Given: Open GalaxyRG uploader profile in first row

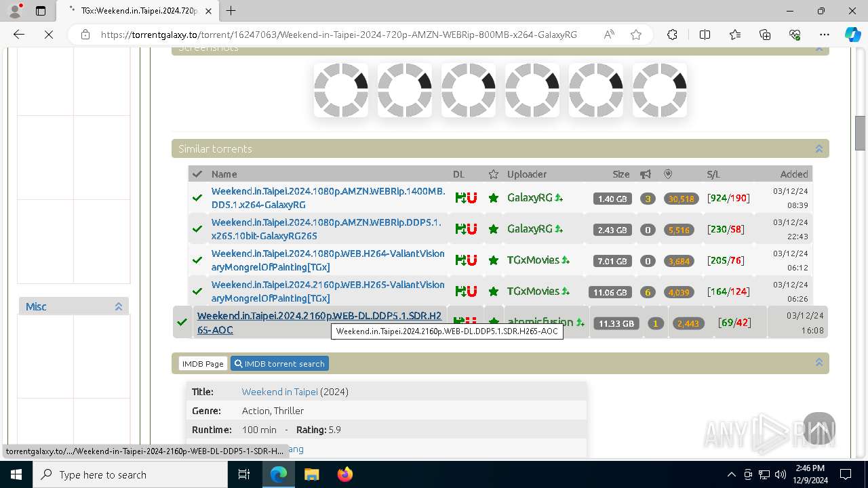Looking at the screenshot, I should coord(530,198).
